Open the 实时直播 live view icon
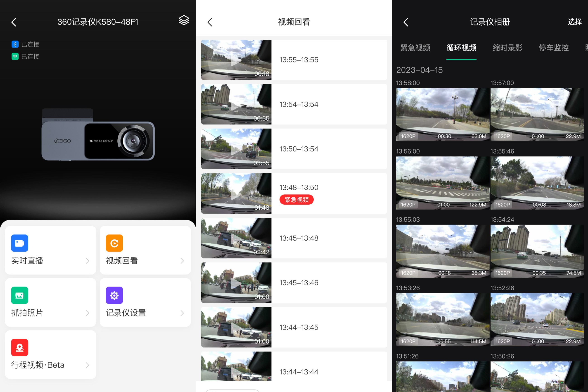 click(19, 243)
